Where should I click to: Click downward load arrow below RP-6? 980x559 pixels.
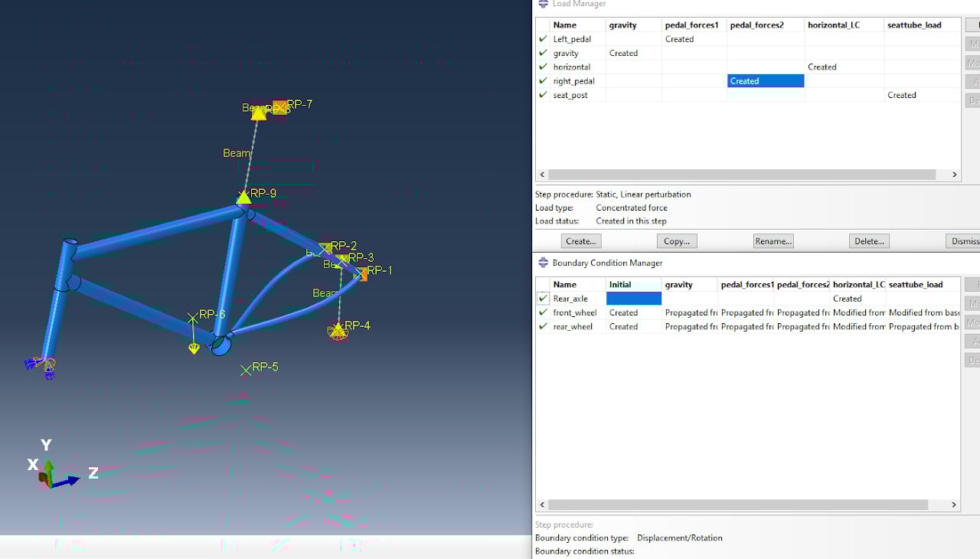[194, 348]
